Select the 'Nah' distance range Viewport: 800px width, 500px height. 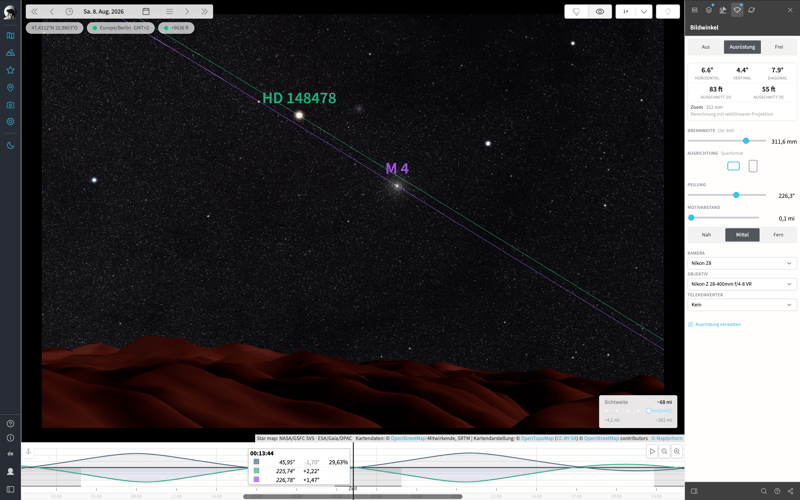pos(706,235)
